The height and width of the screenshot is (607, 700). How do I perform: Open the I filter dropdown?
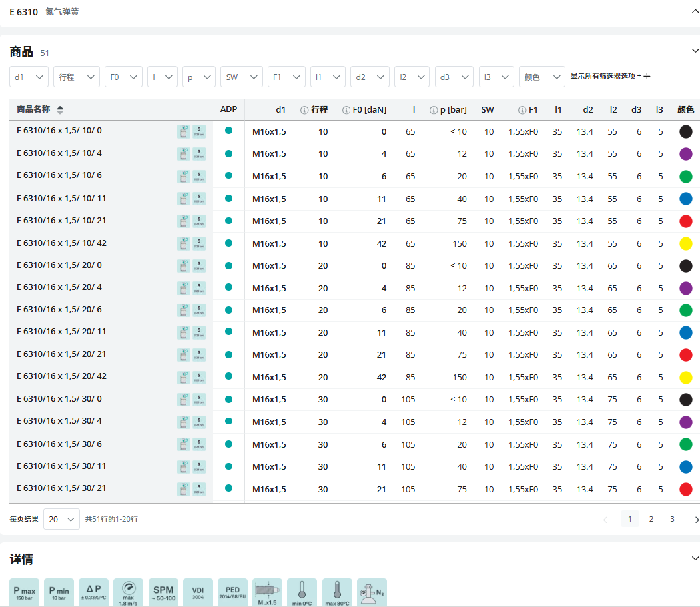pos(163,77)
